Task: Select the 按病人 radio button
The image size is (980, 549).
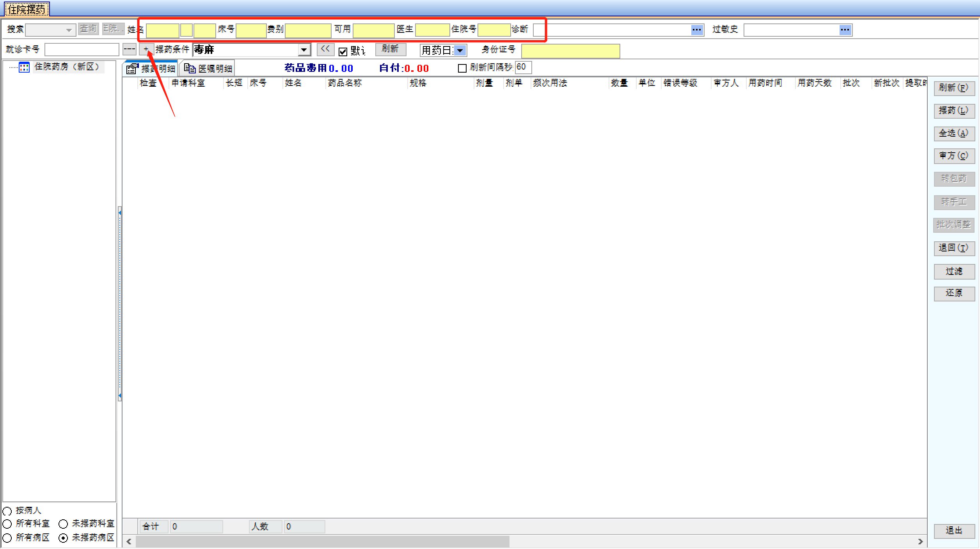Action: (x=7, y=511)
